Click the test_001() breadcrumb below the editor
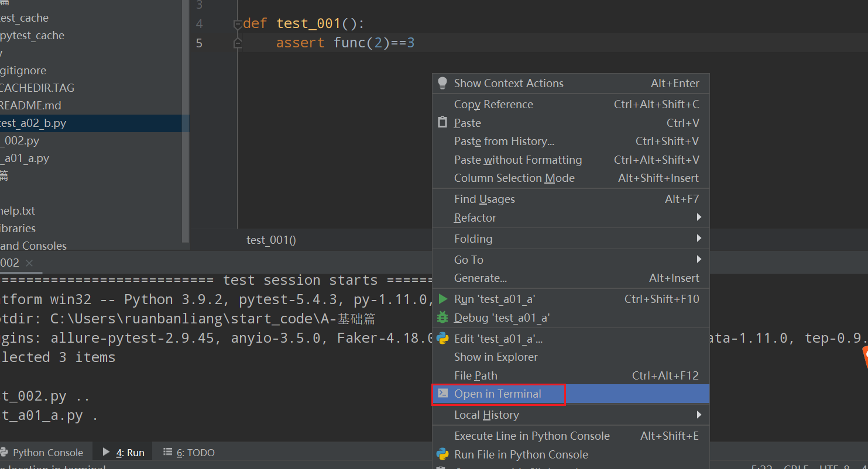This screenshot has width=868, height=469. click(271, 240)
